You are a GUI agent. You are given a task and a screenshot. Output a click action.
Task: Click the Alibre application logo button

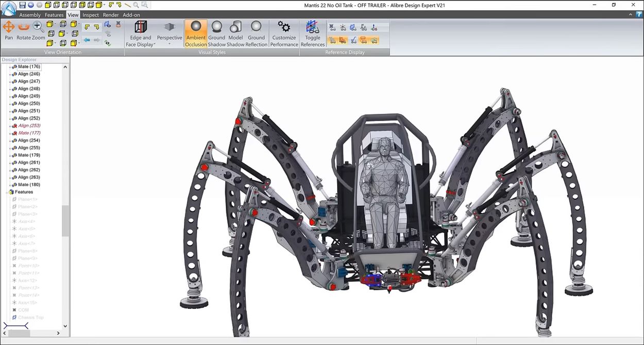click(8, 8)
